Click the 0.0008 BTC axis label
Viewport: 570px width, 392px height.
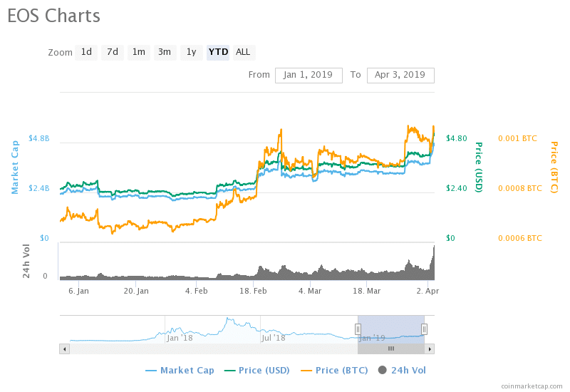coord(520,188)
